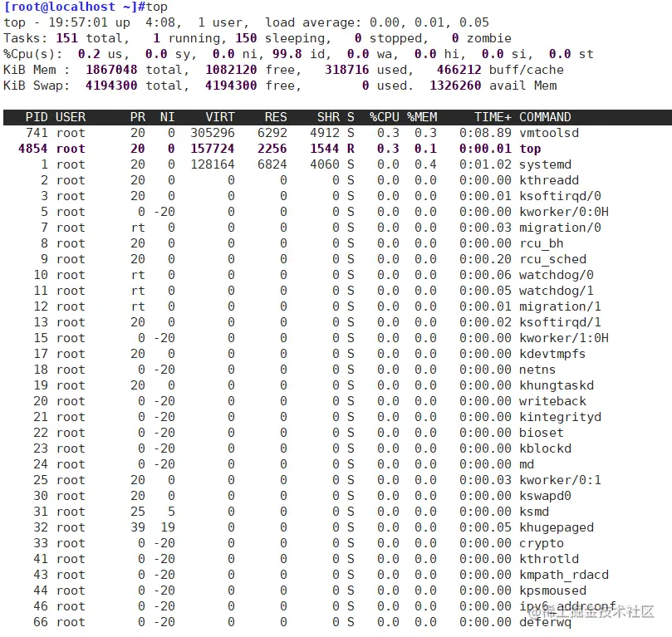Click the kpsmoused command name
Viewport: 672px width, 637px height.
coord(553,590)
